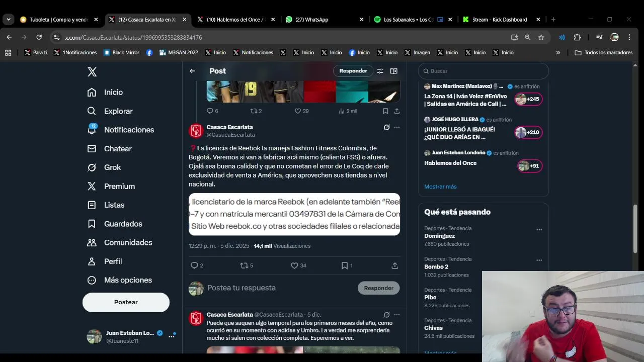Open more options for Dominguez trend
Screen dimensions: 644x362
pos(539,230)
